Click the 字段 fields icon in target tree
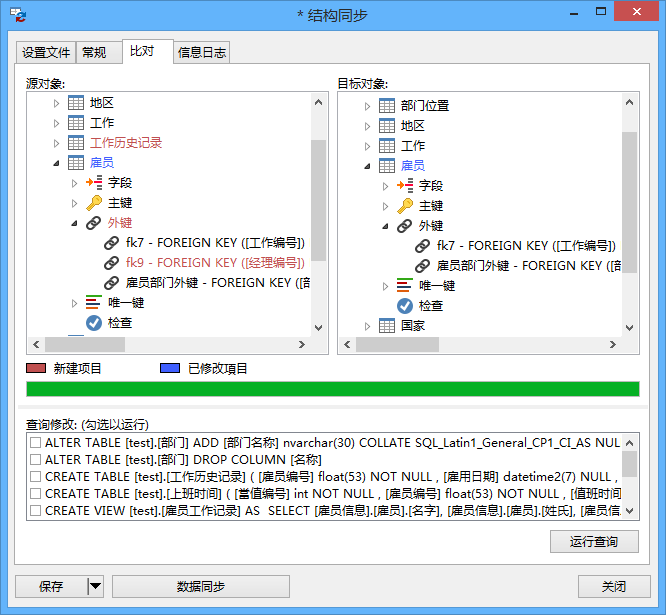666x615 pixels. click(x=405, y=186)
